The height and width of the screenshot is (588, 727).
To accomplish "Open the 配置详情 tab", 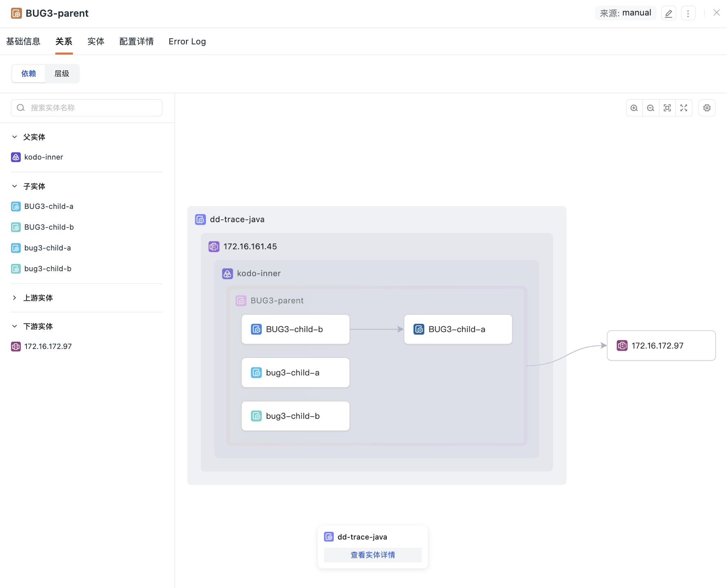I will pos(137,42).
